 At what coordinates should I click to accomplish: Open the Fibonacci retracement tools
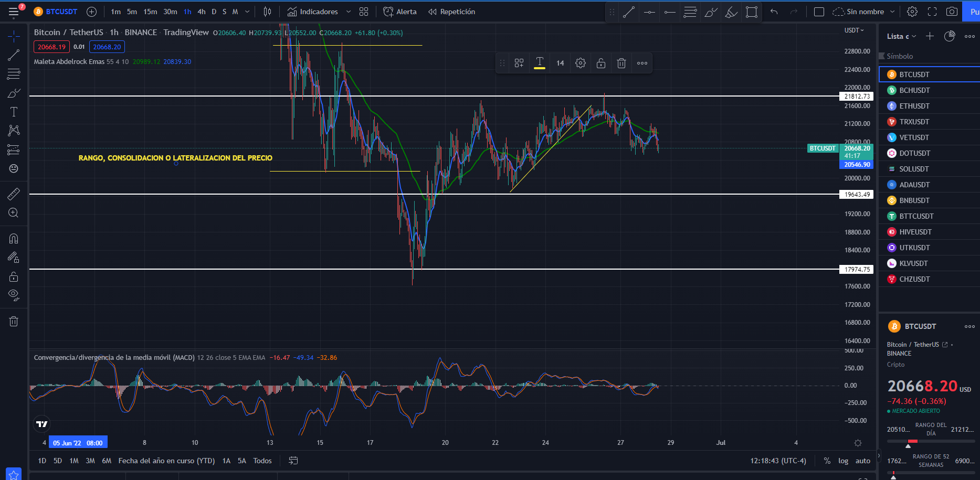(x=14, y=74)
